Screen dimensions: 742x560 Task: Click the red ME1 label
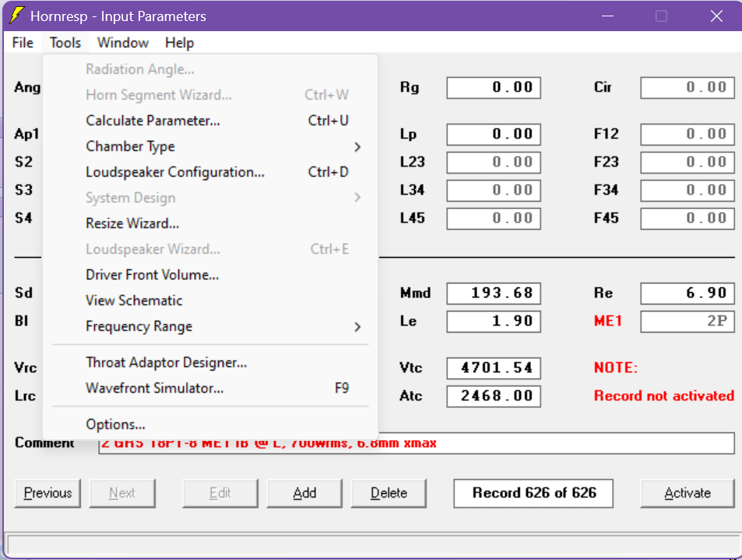(x=607, y=321)
